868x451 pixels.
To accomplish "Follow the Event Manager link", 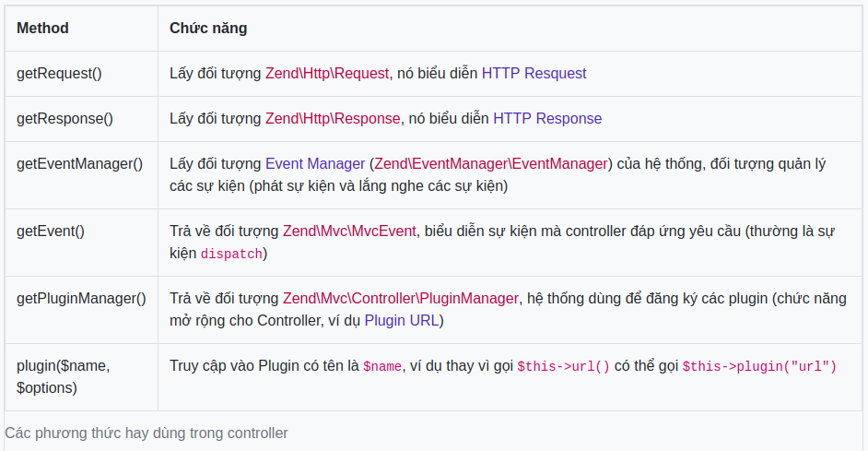I will (315, 164).
